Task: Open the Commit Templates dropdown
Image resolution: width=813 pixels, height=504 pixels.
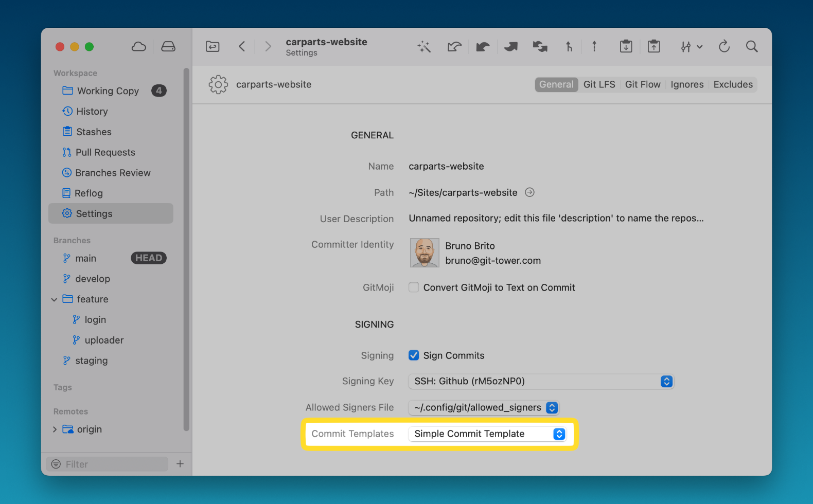Action: point(487,434)
